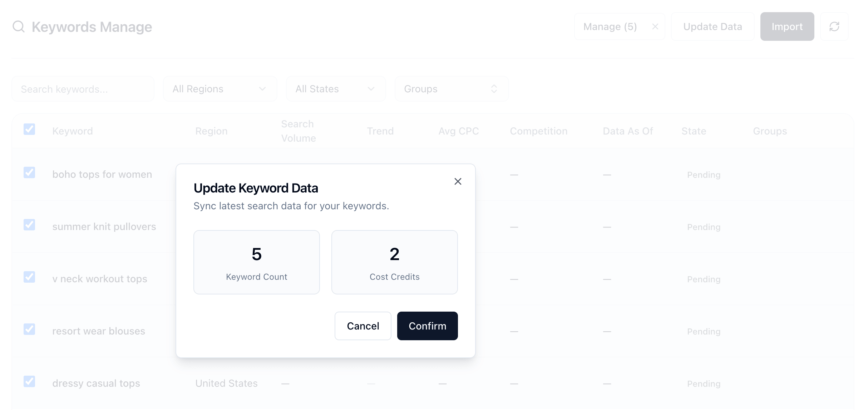The image size is (868, 410).
Task: Click the Search Volume column header
Action: click(x=299, y=131)
